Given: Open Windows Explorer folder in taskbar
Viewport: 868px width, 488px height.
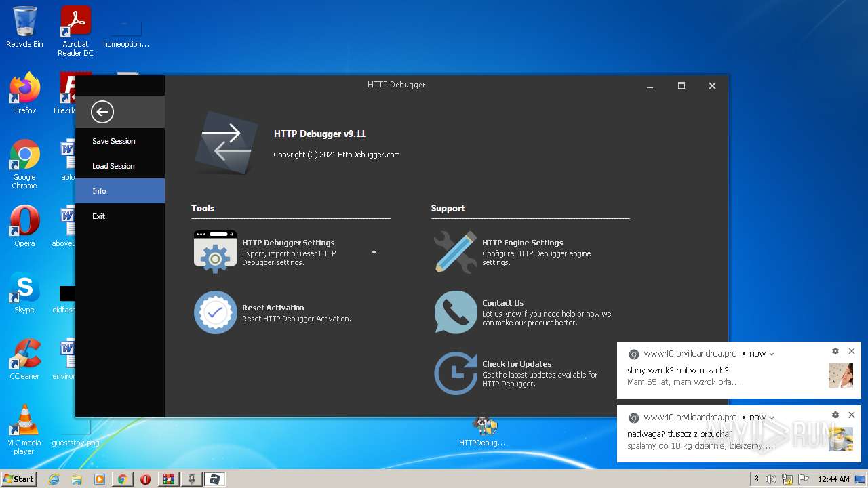Looking at the screenshot, I should pyautogui.click(x=77, y=479).
